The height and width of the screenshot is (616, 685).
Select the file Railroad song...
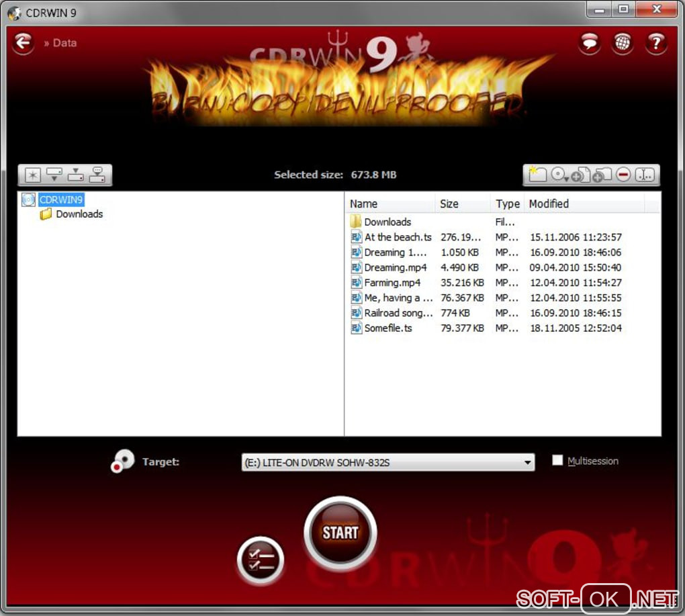pyautogui.click(x=398, y=313)
